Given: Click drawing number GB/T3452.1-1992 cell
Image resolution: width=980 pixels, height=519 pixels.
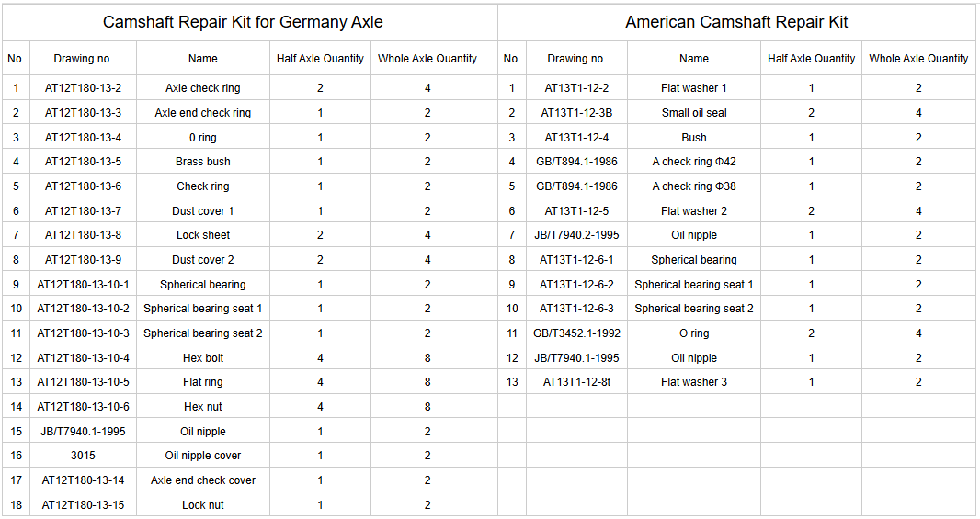Looking at the screenshot, I should pyautogui.click(x=576, y=333).
